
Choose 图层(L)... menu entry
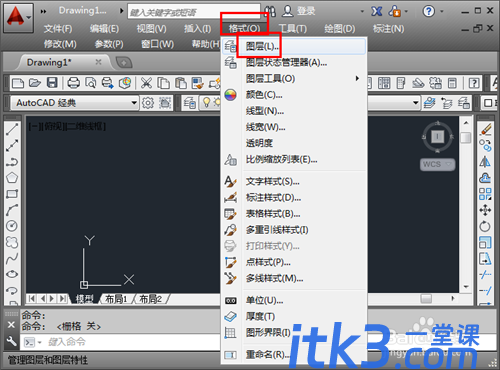[x=294, y=46]
